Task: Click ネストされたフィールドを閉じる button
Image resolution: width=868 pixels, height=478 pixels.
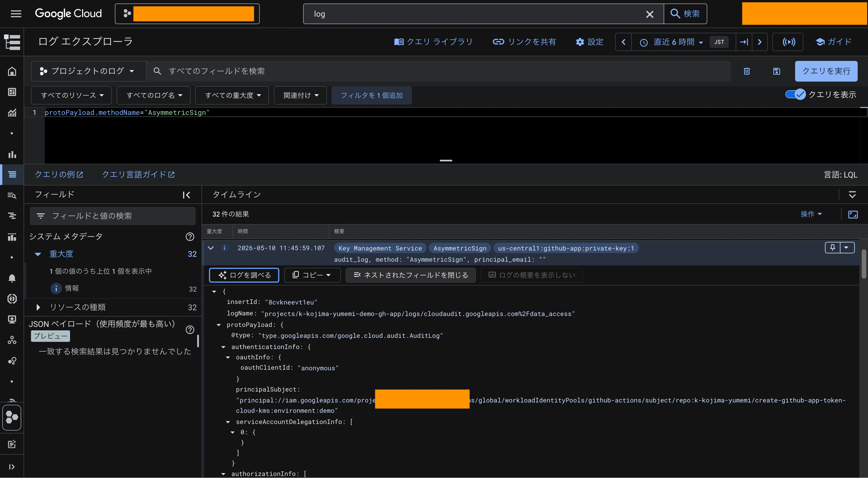Action: [410, 275]
